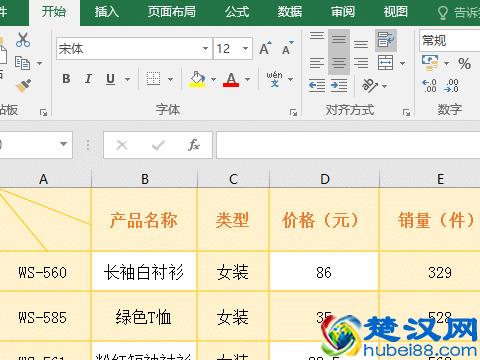Click the Insert Function fx icon

194,145
